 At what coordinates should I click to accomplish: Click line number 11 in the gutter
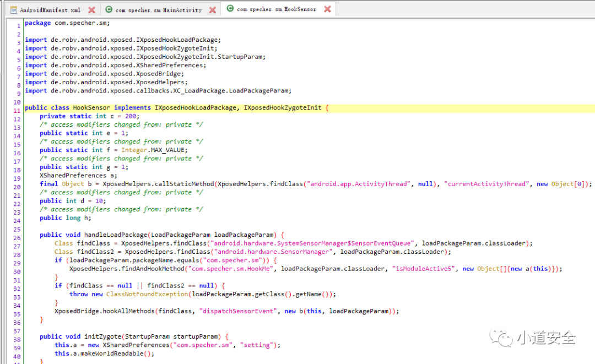coord(17,111)
